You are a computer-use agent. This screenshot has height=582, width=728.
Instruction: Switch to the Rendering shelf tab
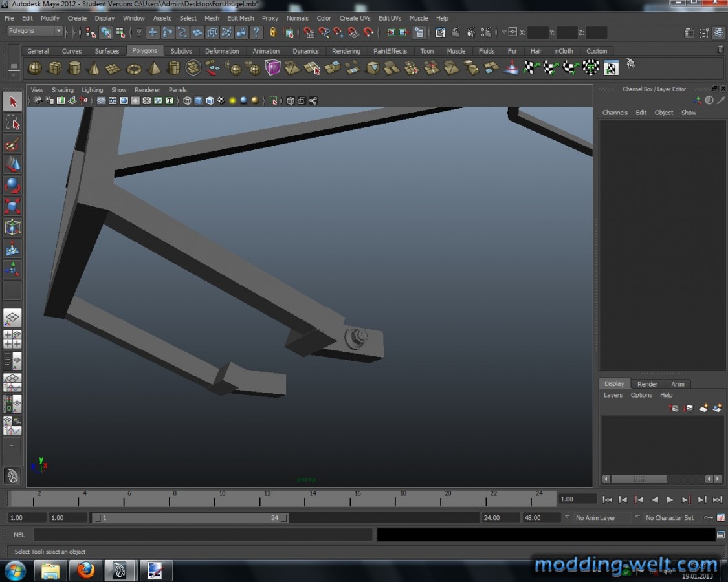coord(346,51)
